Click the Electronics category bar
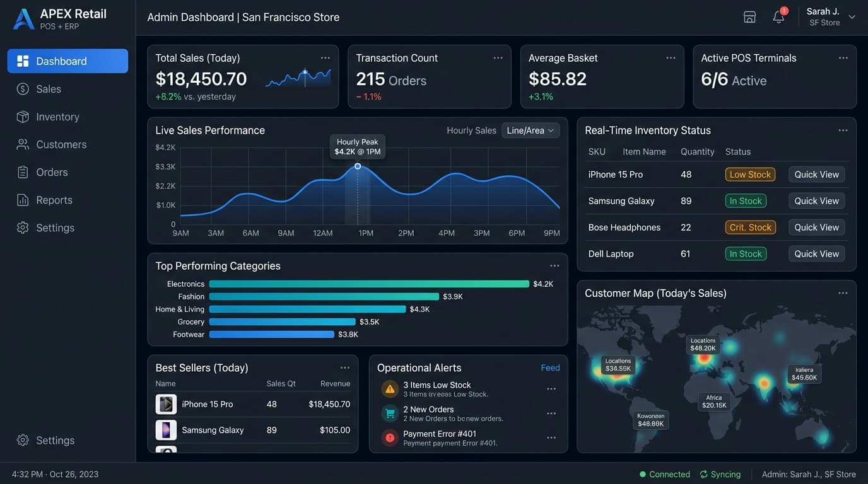 [369, 284]
